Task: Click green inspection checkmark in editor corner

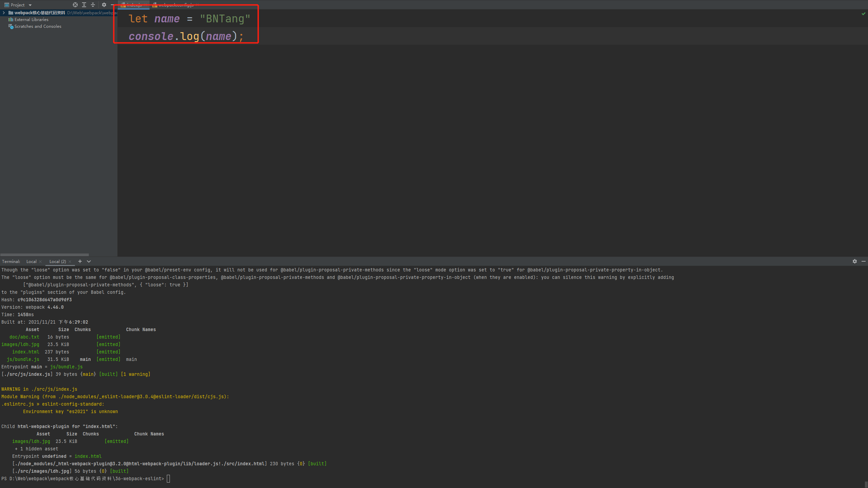Action: (x=863, y=14)
